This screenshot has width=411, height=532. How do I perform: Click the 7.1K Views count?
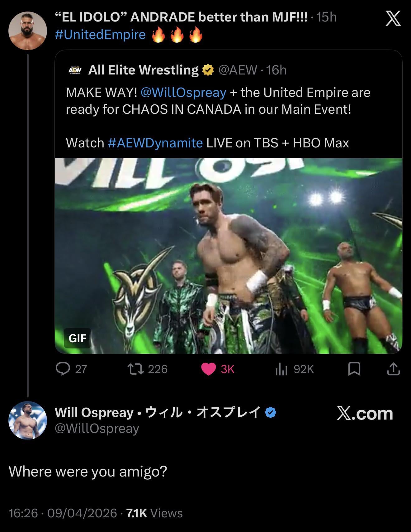[x=154, y=513]
